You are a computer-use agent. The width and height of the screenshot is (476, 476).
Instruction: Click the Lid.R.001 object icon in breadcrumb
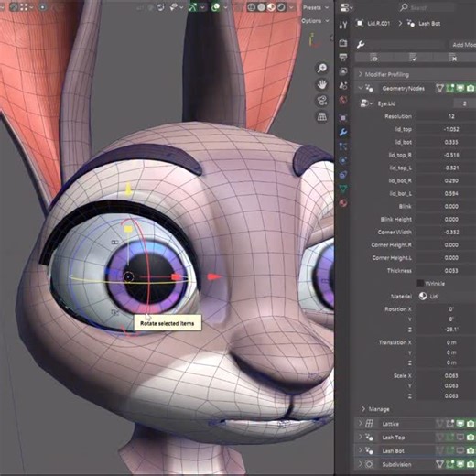point(360,24)
